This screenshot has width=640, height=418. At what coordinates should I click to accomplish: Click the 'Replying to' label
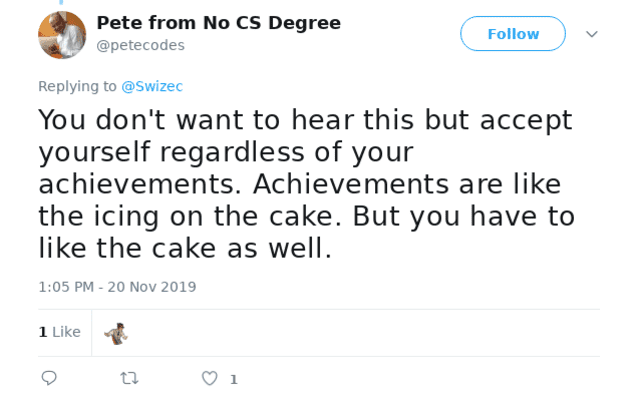pyautogui.click(x=77, y=86)
